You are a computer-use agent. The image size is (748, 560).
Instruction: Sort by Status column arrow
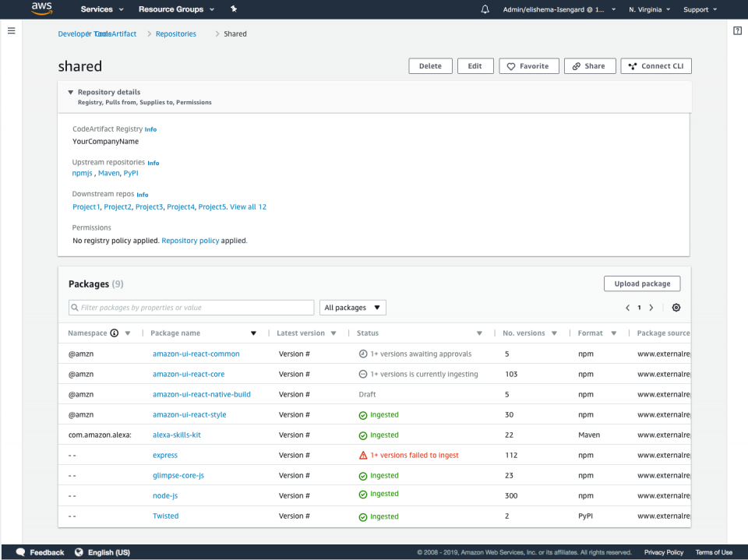(x=479, y=333)
